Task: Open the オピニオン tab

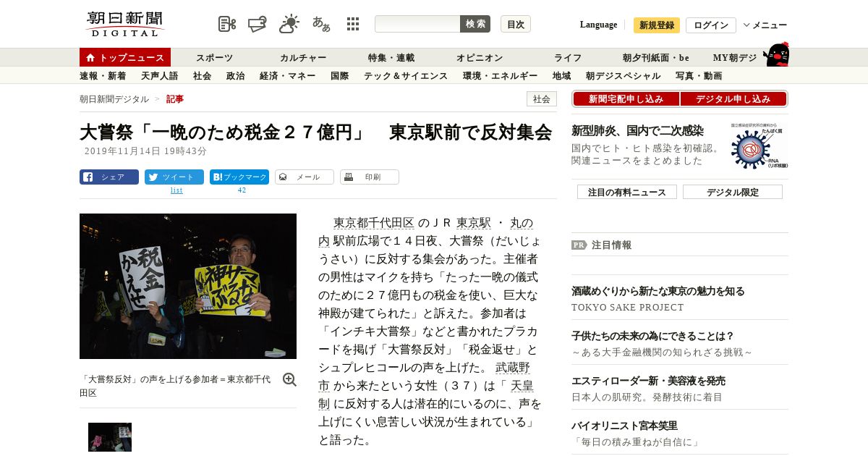Action: tap(480, 58)
